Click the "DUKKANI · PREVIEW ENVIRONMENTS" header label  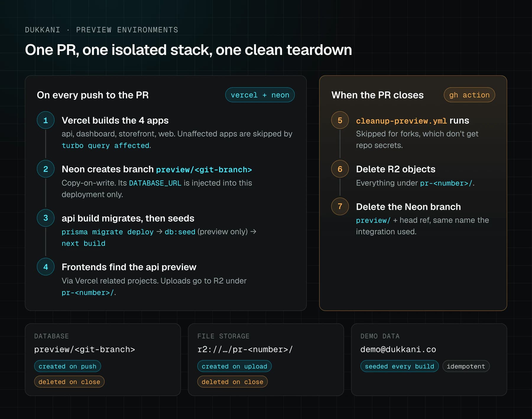101,30
